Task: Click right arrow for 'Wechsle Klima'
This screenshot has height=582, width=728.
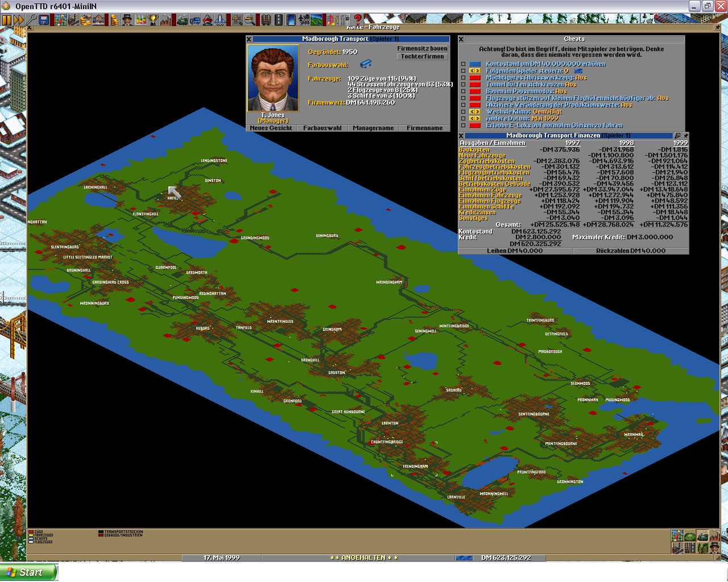Action: (x=478, y=112)
